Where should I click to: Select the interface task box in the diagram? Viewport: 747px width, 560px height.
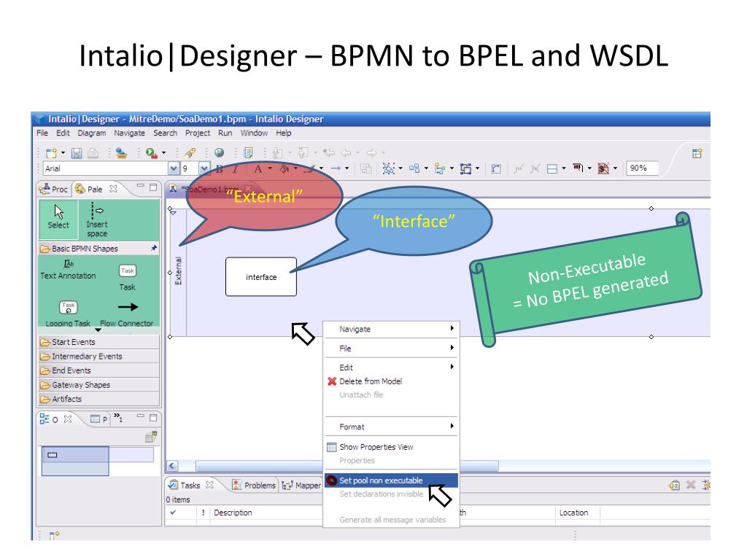(261, 276)
